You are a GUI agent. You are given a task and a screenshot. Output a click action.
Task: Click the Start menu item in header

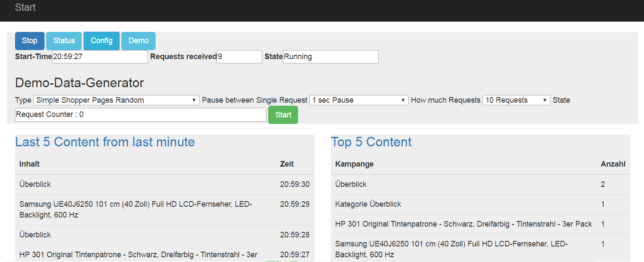click(25, 7)
